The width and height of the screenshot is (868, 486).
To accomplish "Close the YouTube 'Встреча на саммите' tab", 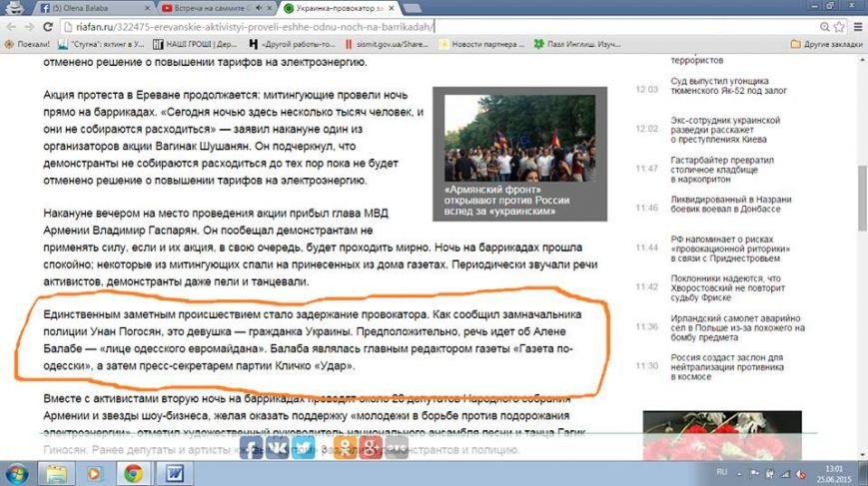I will click(x=269, y=8).
